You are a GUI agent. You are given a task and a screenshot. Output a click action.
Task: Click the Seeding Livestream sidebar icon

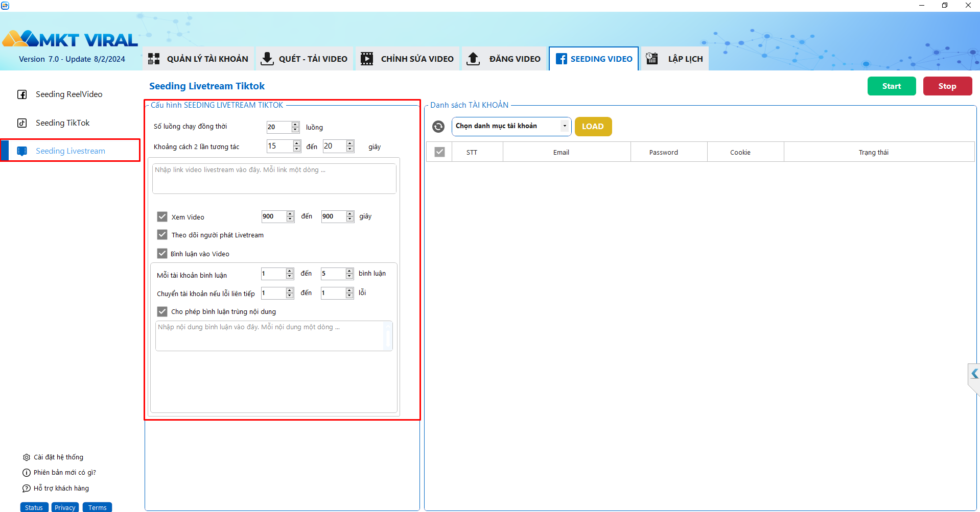click(x=22, y=151)
